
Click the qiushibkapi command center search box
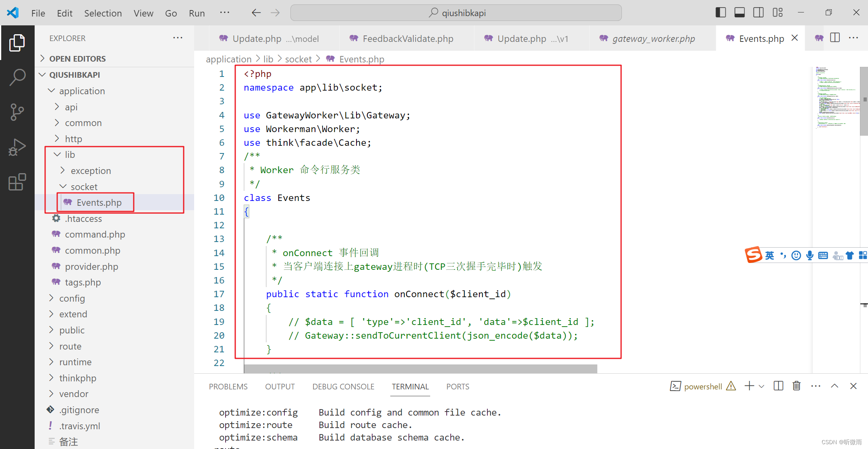456,13
